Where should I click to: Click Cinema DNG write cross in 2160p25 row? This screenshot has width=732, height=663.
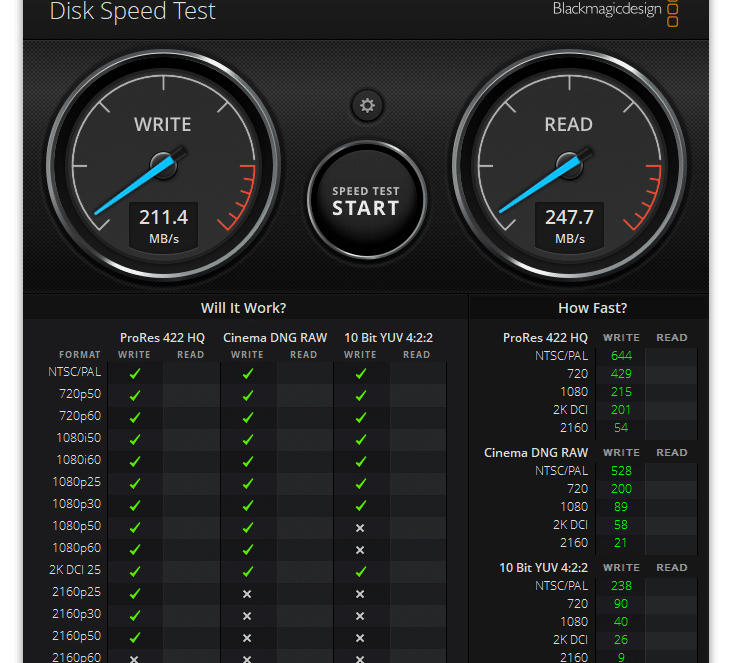247,594
